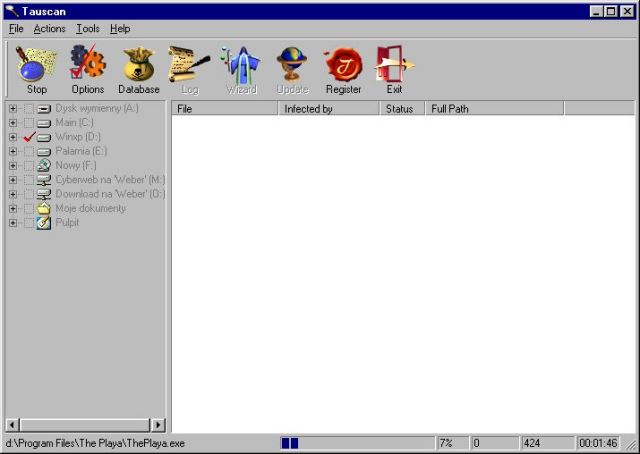Expand the Download na 'Weber' (O:) node

click(13, 194)
